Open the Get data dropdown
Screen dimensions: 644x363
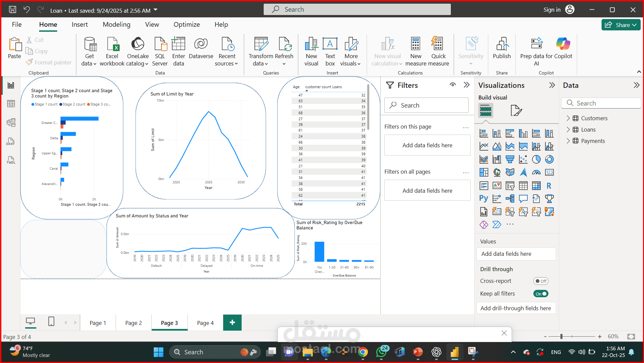click(89, 50)
